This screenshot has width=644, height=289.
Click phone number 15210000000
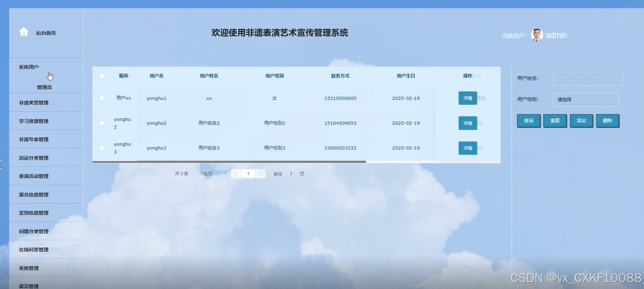click(340, 98)
